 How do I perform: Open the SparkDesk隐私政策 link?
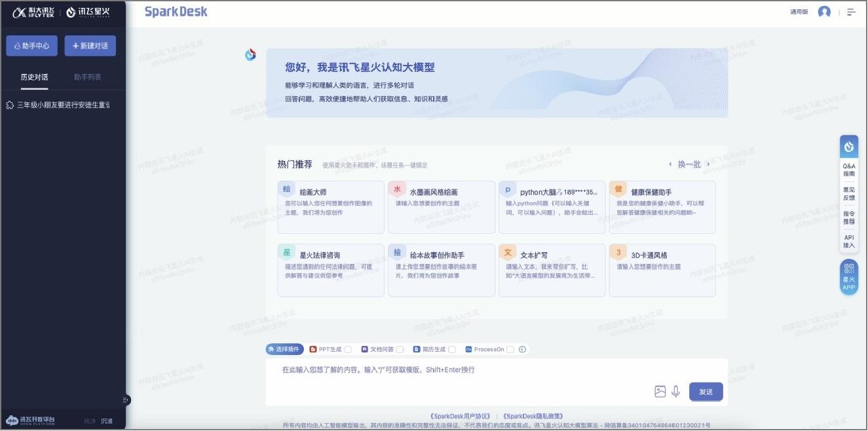[533, 416]
